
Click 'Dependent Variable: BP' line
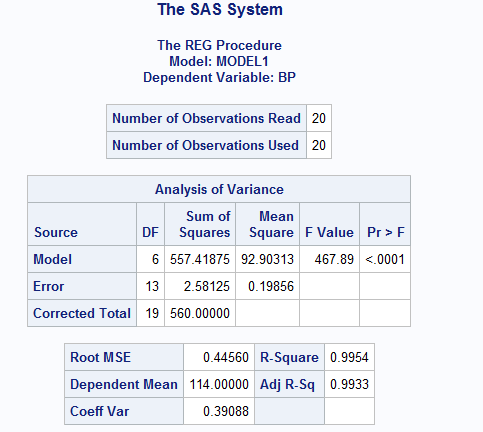click(219, 77)
